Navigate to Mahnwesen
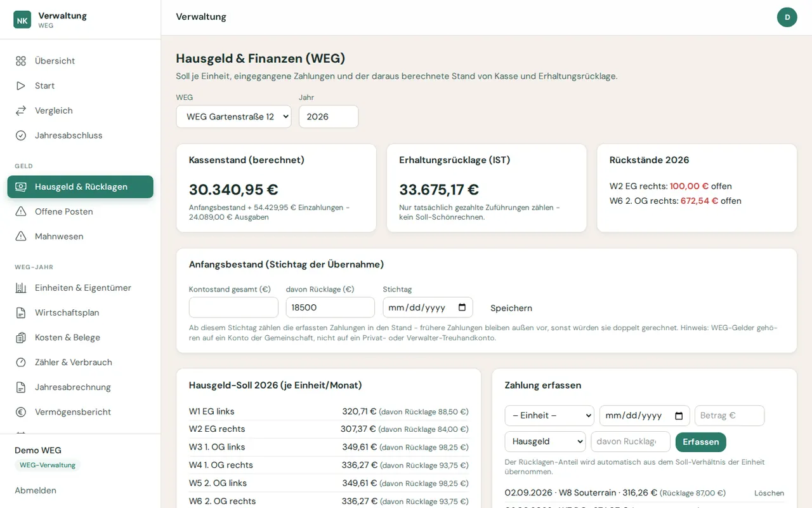 click(x=81, y=236)
